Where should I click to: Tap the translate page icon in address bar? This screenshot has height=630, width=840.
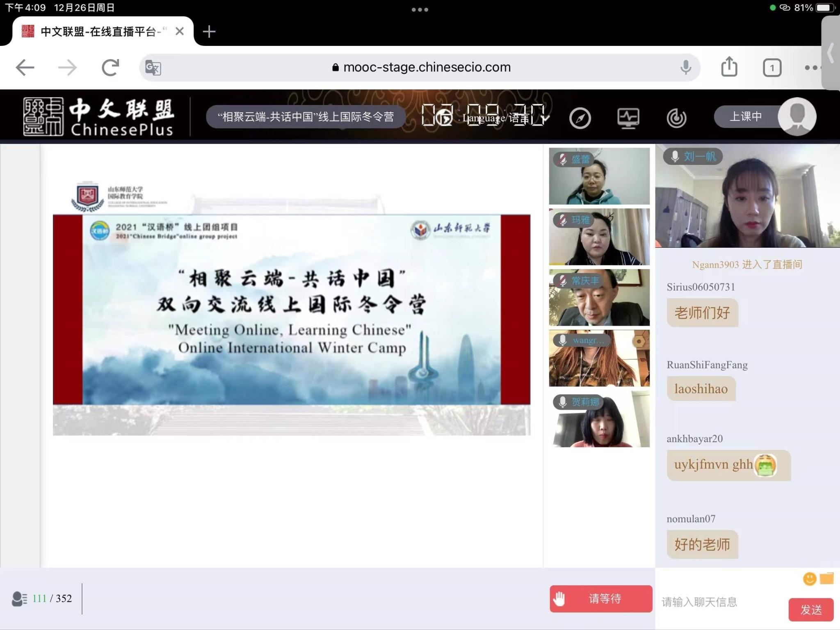click(153, 68)
